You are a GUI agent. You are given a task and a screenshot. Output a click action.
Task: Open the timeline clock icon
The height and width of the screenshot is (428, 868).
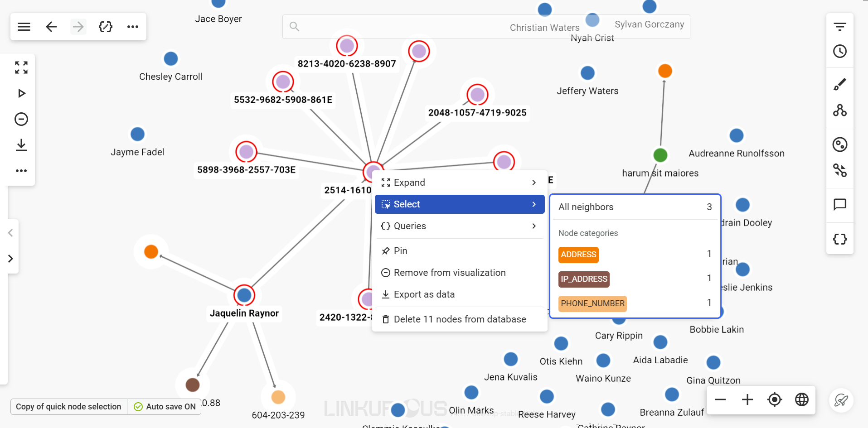point(839,51)
